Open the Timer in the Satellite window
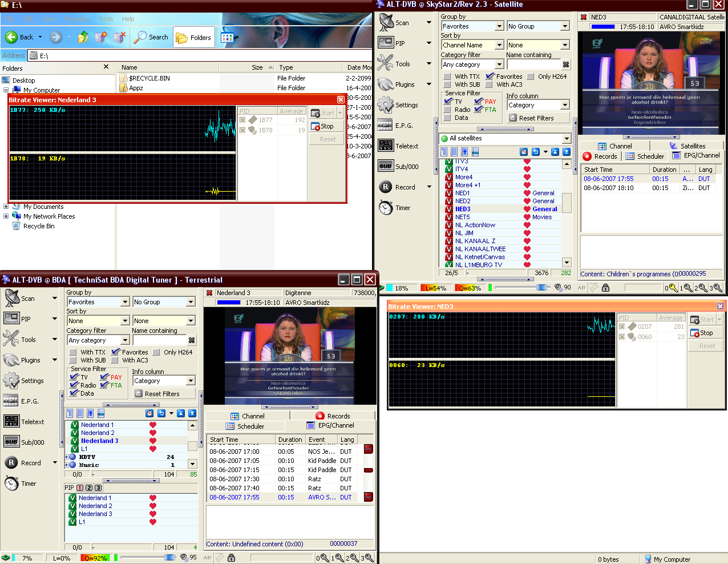Viewport: 728px width, 564px height. click(x=386, y=208)
